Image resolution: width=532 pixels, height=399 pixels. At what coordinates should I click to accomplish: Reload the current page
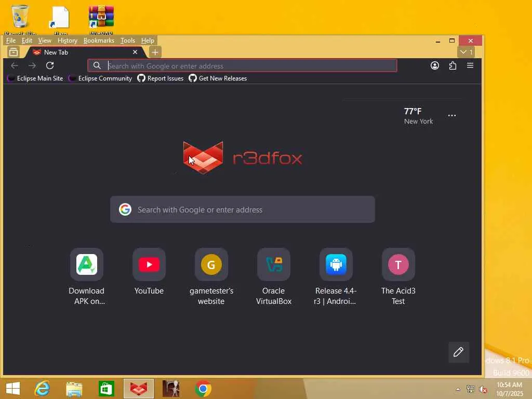50,65
